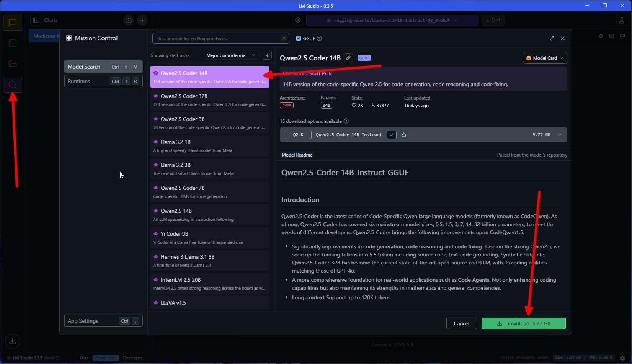Viewport: 632px width, 364px height.
Task: Click the RAM usage indicator in status bar
Action: point(568,358)
